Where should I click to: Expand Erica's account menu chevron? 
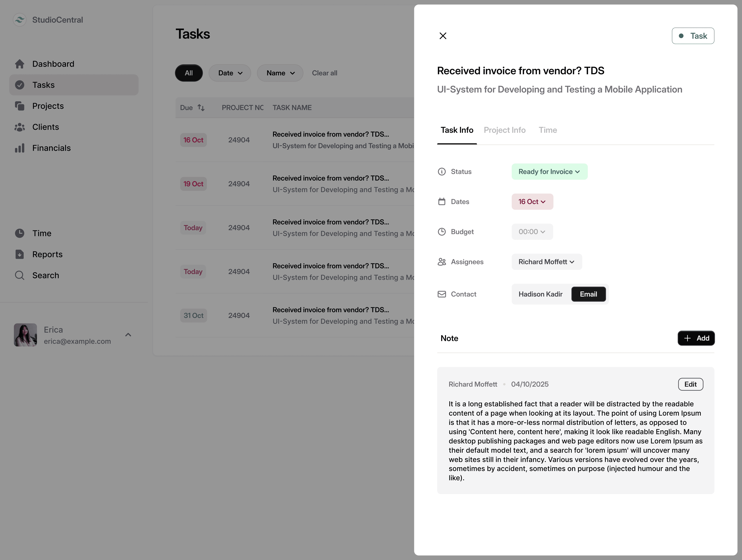pos(128,335)
